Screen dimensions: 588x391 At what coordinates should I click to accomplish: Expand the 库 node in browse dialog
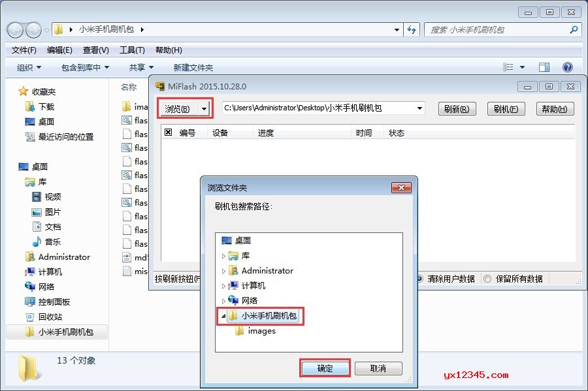pyautogui.click(x=223, y=256)
